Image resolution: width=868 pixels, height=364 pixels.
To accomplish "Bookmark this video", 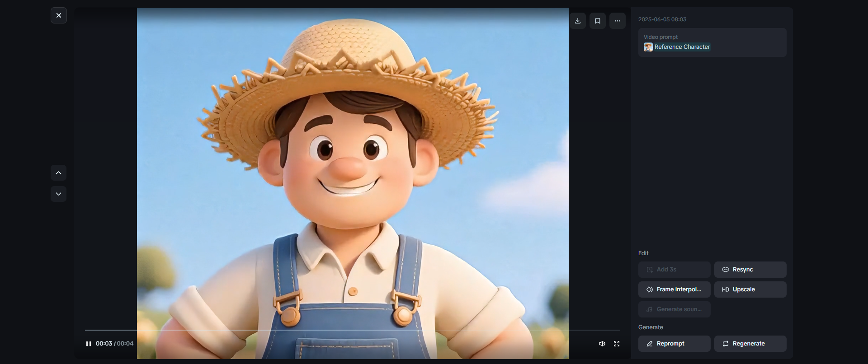I will pos(598,21).
